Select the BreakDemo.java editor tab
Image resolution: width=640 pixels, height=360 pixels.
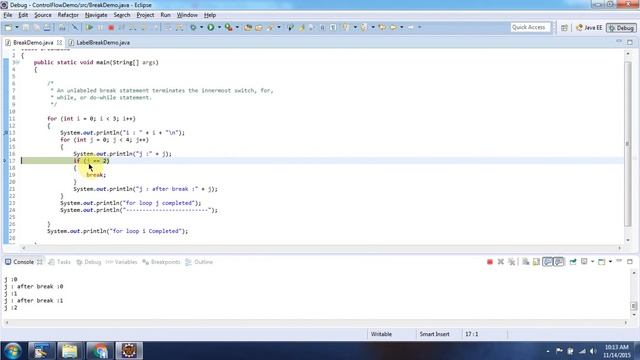[33, 42]
